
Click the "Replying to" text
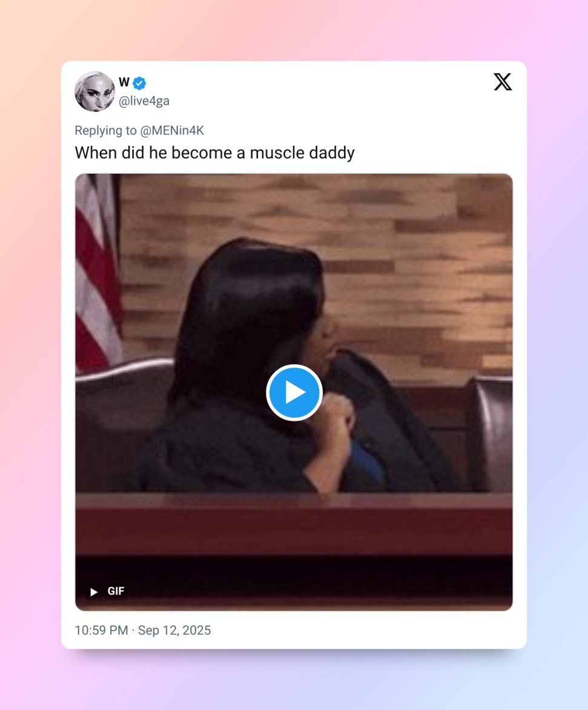click(105, 130)
